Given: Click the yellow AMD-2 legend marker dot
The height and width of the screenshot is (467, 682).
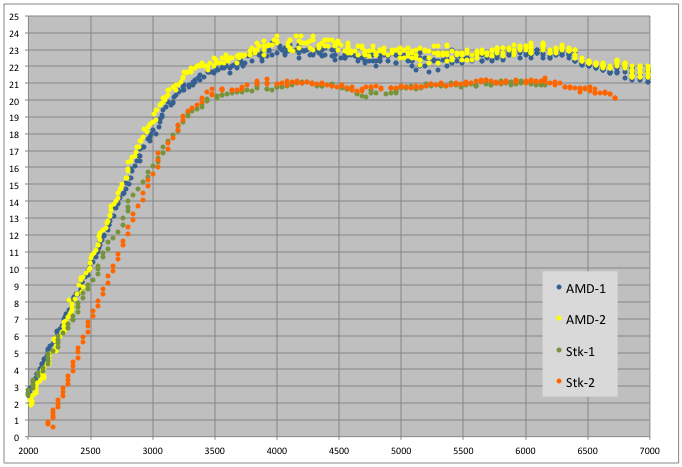Looking at the screenshot, I should pos(558,318).
